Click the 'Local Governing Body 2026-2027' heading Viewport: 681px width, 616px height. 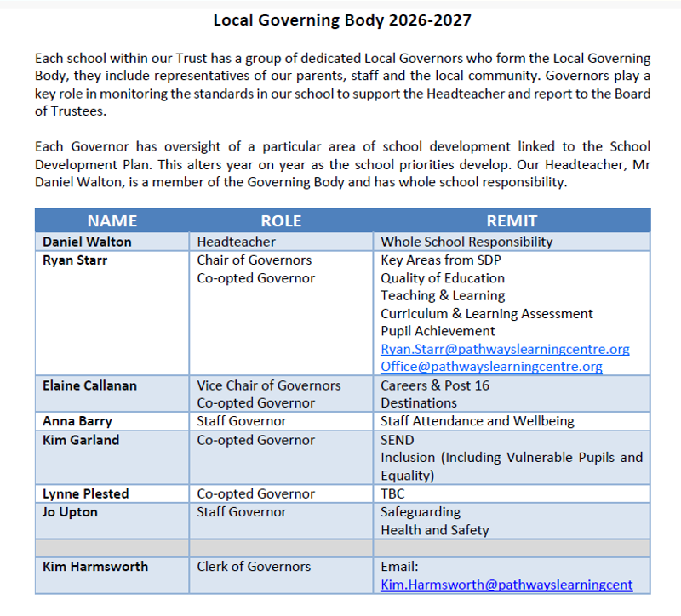342,20
